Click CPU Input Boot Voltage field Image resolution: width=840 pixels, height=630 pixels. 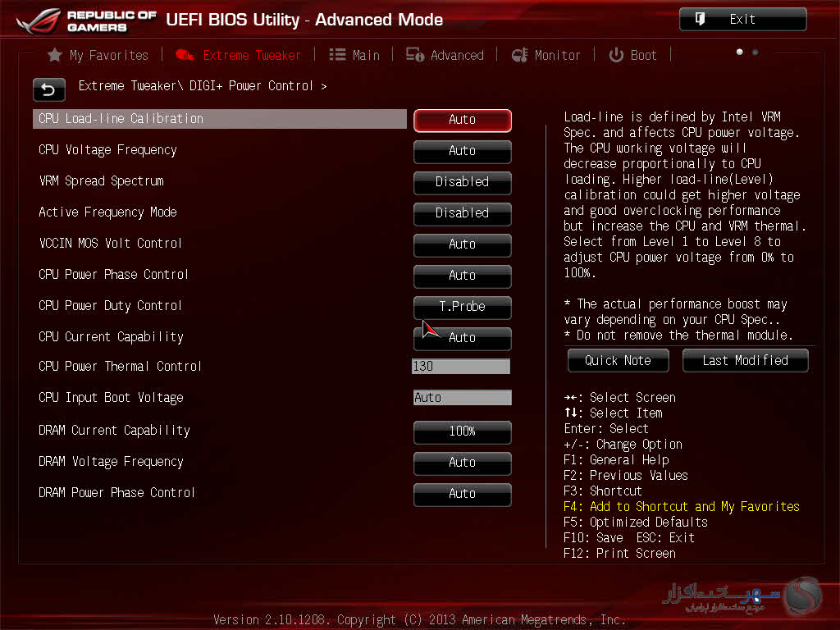[x=462, y=398]
